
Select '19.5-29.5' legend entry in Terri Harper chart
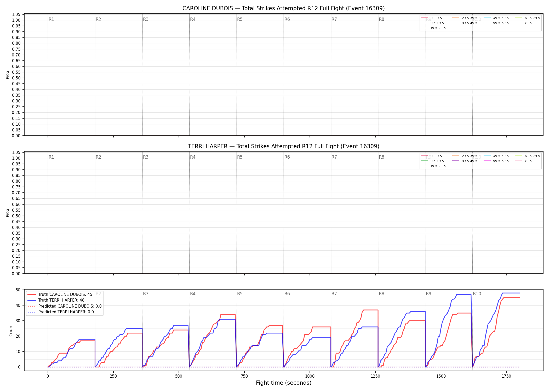point(433,166)
